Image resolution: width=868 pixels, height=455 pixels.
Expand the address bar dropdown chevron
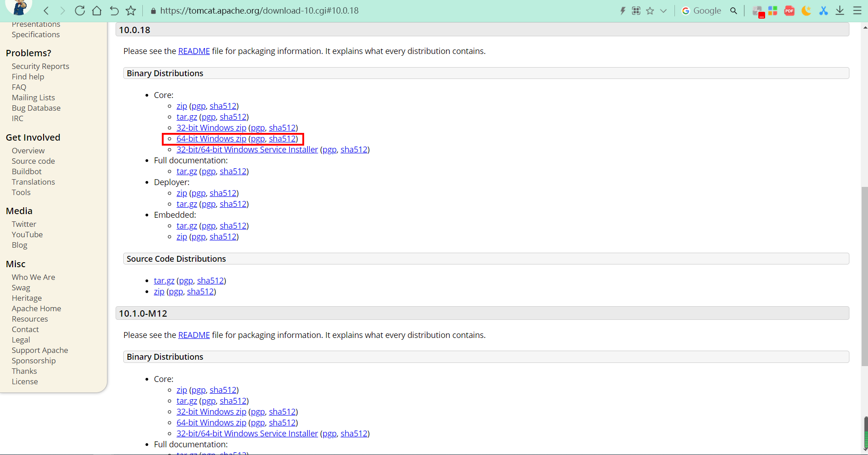coord(664,11)
